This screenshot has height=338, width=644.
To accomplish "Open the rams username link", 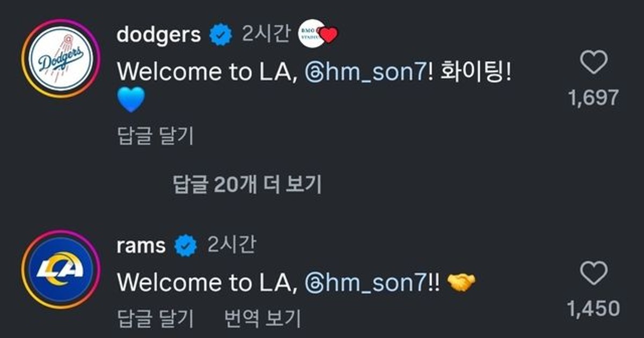I will click(x=141, y=246).
